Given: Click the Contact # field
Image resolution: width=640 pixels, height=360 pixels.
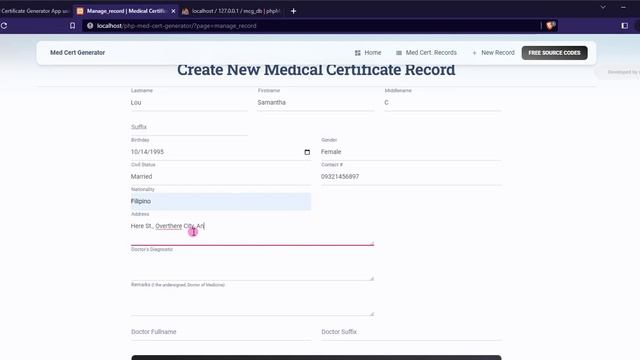Looking at the screenshot, I should (411, 177).
